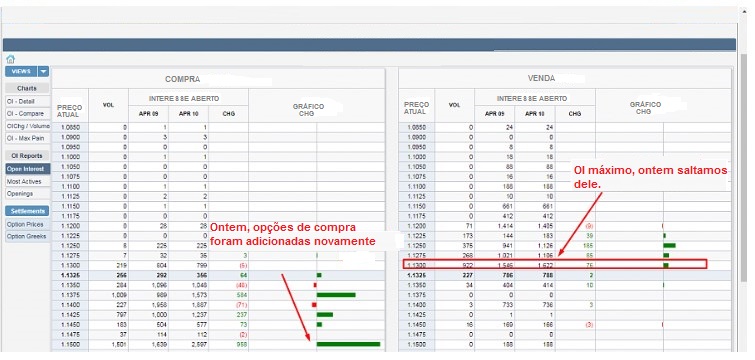Click the 1,622 value in VENDA table

pyautogui.click(x=545, y=266)
